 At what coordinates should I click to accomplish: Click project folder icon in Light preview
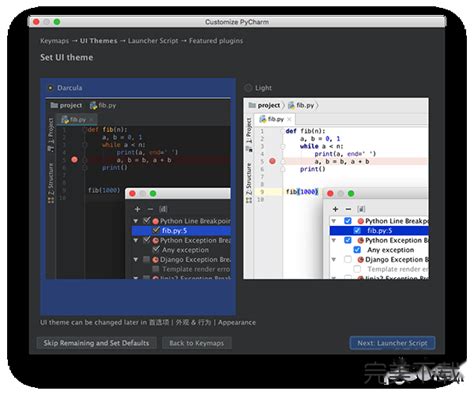click(252, 105)
